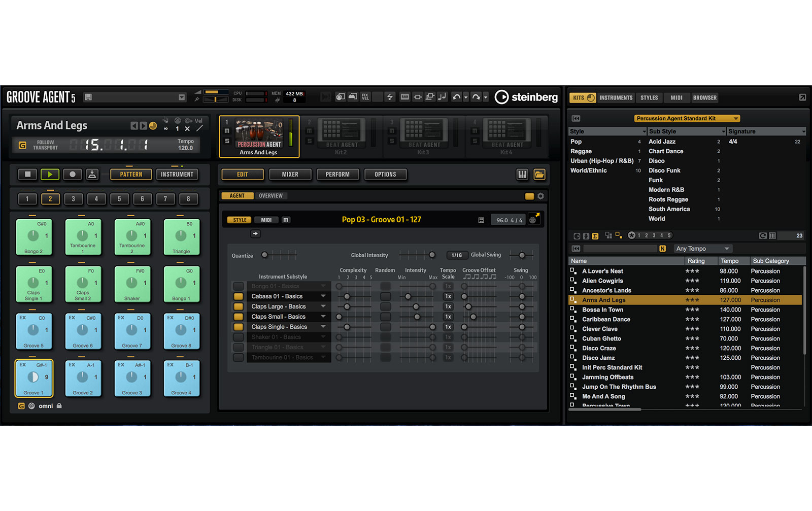The width and height of the screenshot is (812, 511).
Task: Switch to the INSTRUMENTS tab
Action: (x=616, y=97)
